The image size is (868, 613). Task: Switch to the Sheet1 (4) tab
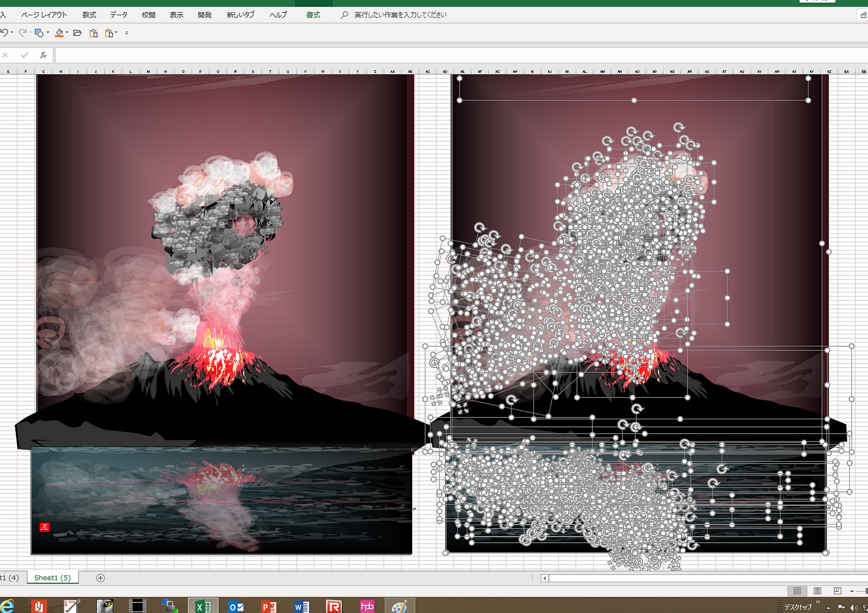click(9, 578)
